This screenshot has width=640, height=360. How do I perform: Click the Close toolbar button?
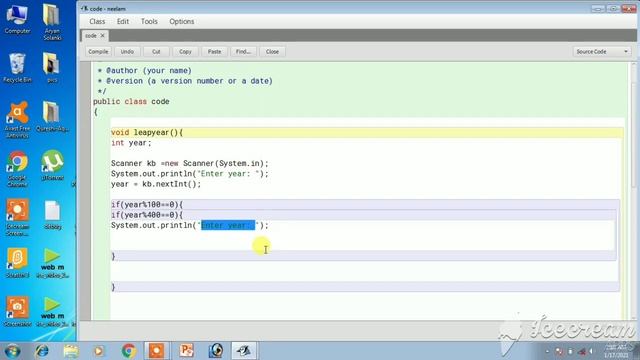(272, 52)
